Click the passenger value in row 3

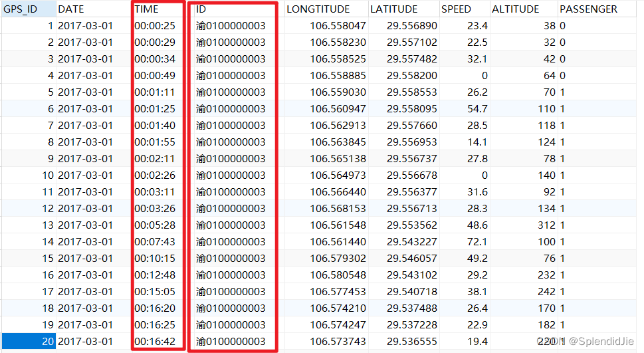[x=563, y=59]
